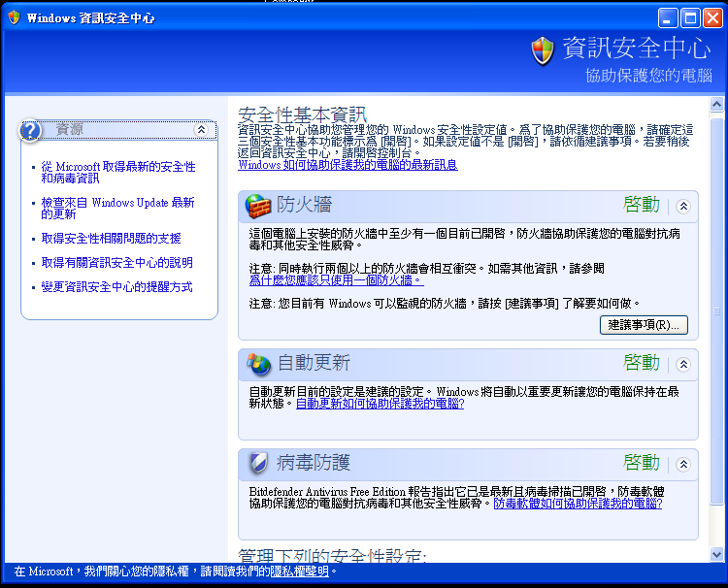Open link 防毒軟體如何協助保護我的電腦?
The height and width of the screenshot is (588, 728).
click(578, 503)
